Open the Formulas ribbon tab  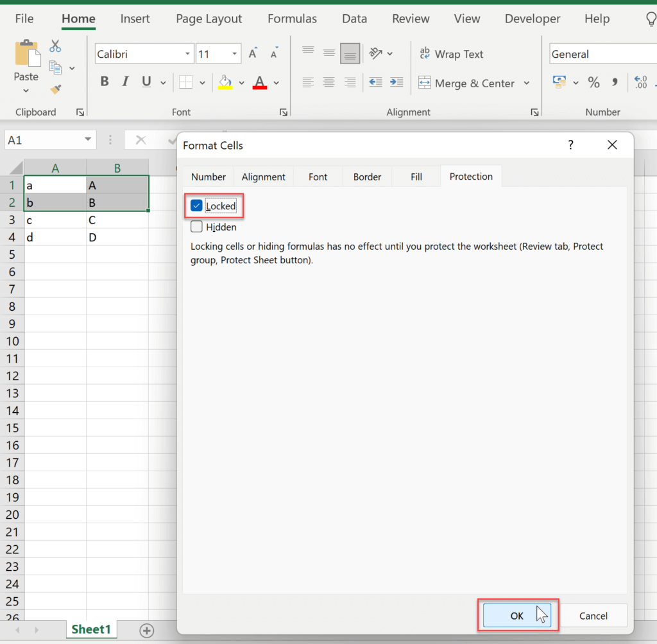pyautogui.click(x=292, y=19)
